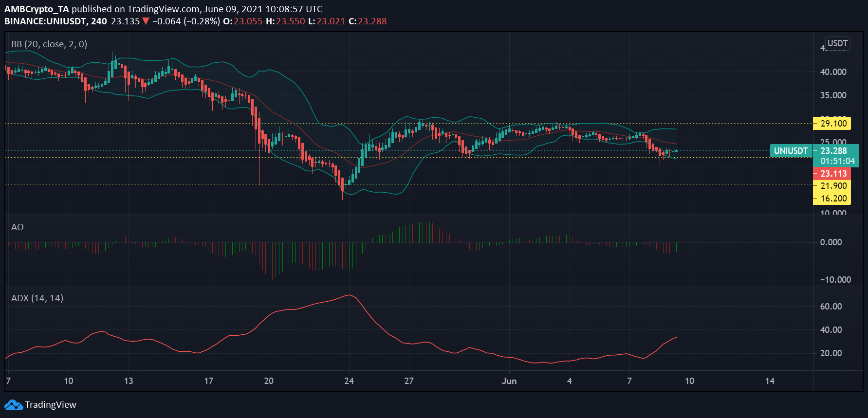Click the 35.000 price axis label

click(x=833, y=95)
